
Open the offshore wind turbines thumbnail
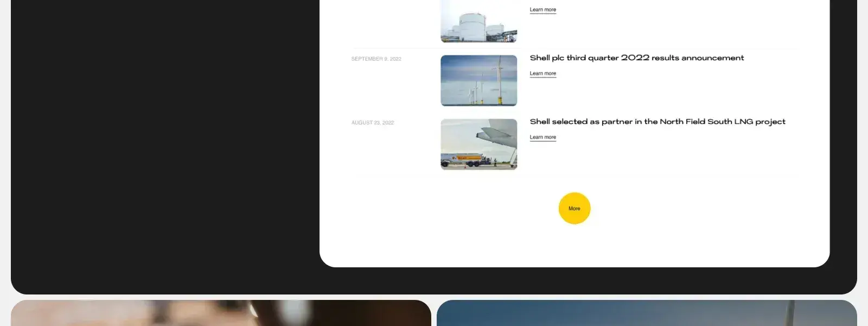point(479,80)
